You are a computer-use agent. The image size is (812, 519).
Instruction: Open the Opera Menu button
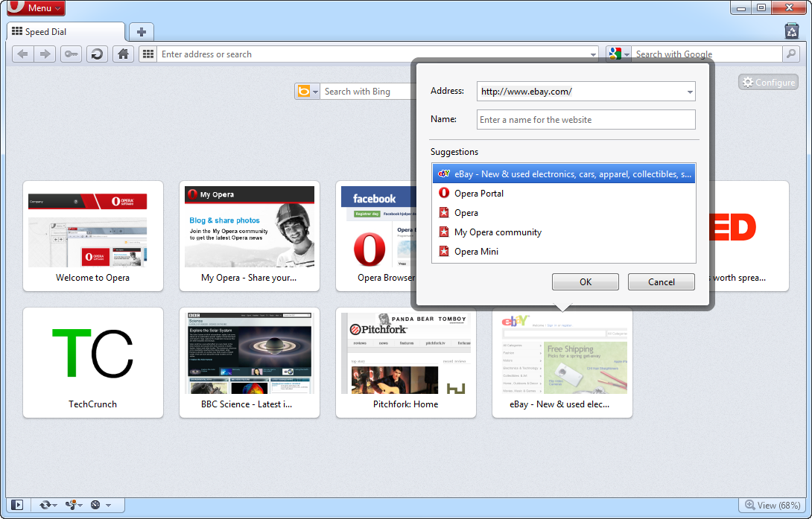pos(37,7)
